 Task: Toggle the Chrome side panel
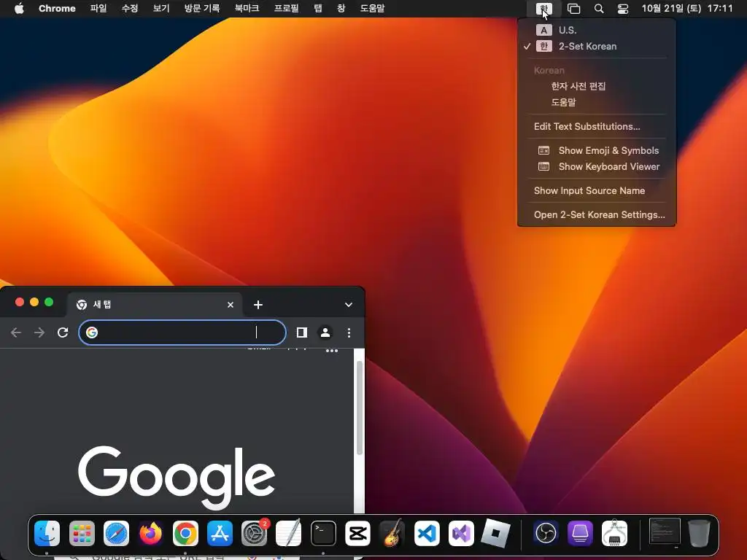(301, 332)
